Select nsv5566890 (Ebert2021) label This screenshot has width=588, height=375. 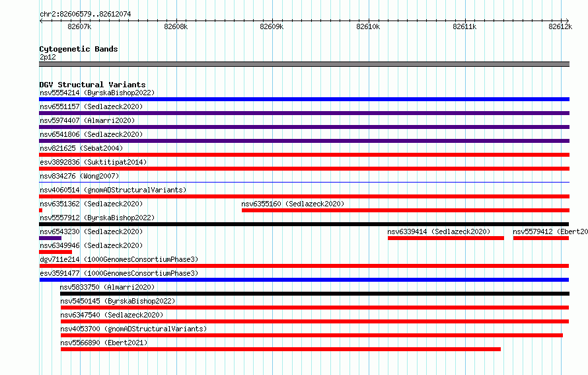tap(104, 343)
